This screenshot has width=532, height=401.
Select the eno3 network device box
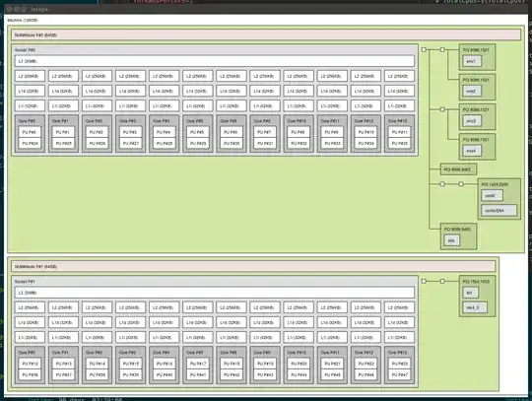pyautogui.click(x=472, y=121)
